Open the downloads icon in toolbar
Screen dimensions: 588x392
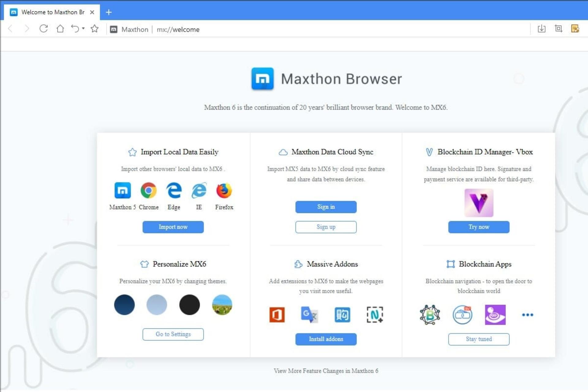[x=541, y=29]
